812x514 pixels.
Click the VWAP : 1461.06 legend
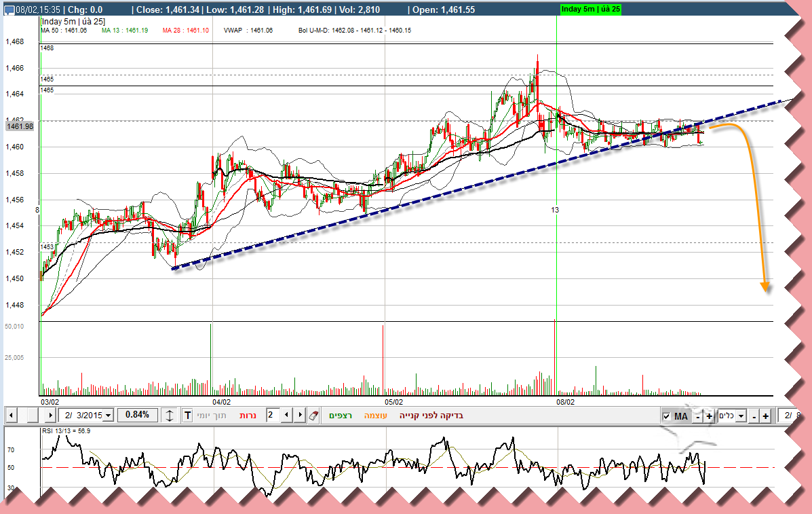[248, 31]
